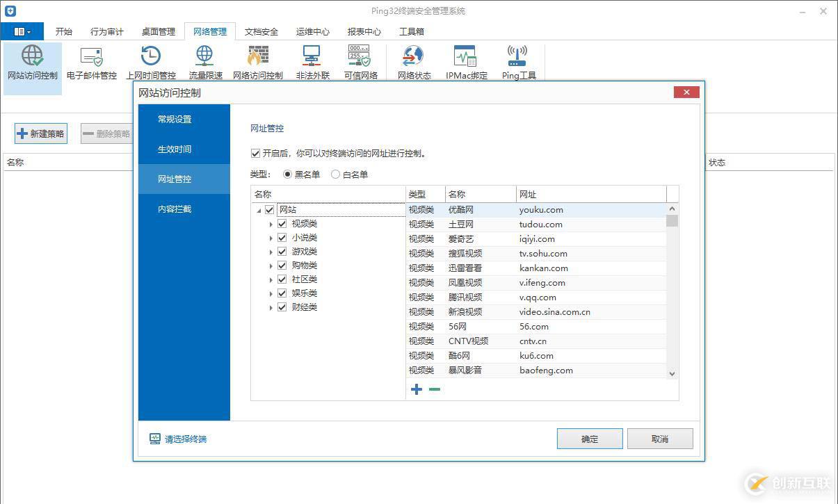Collapse the 网站 tree root node

[259, 210]
